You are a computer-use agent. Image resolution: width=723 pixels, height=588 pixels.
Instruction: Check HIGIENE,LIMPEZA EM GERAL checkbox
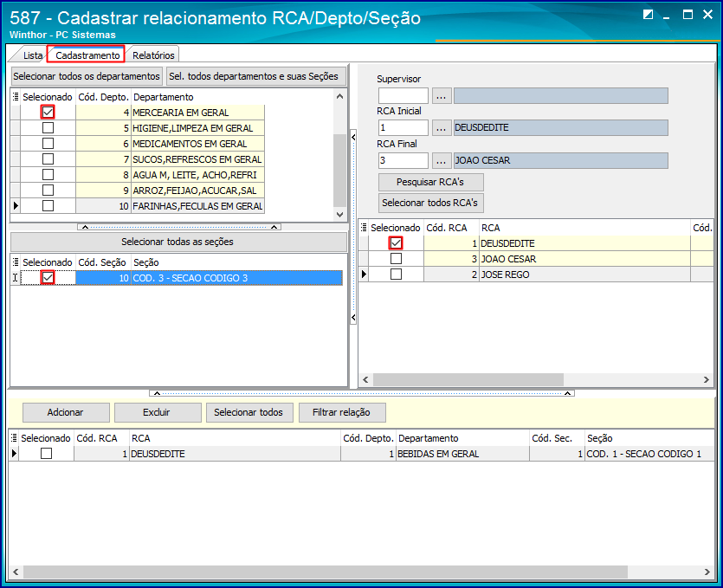tap(48, 128)
